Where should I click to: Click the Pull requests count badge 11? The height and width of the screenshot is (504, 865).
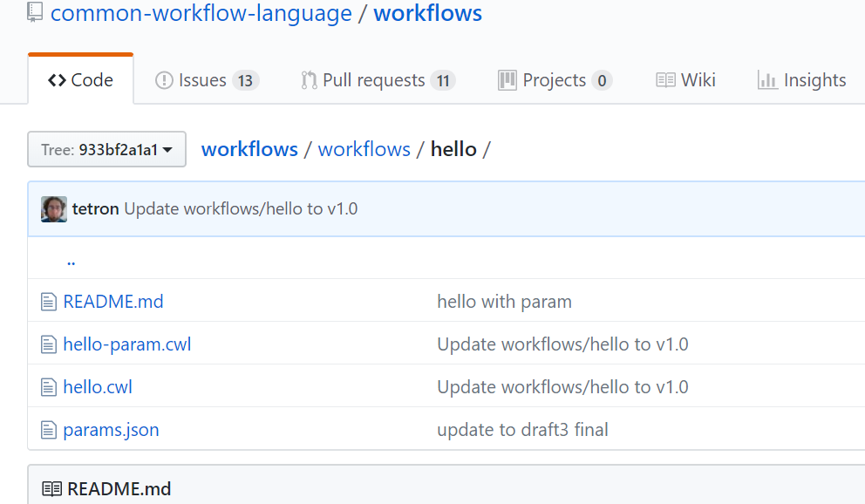coord(443,80)
